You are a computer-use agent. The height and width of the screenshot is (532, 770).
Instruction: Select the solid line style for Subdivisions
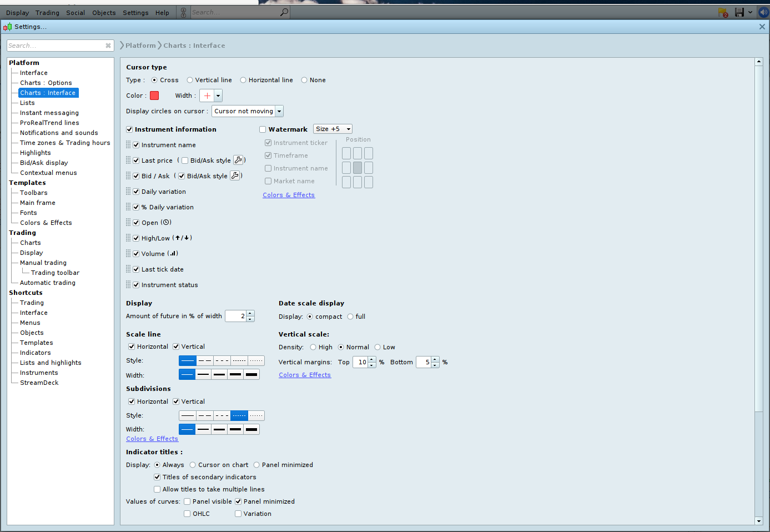(x=187, y=415)
